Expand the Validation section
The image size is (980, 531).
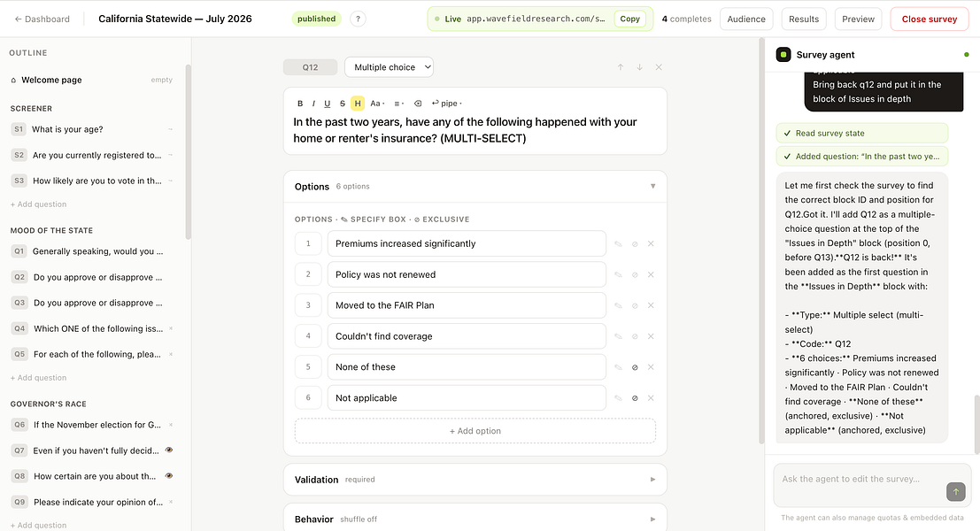pos(652,479)
